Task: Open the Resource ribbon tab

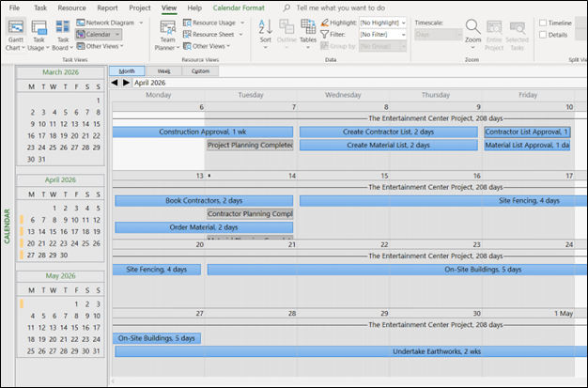Action: (71, 8)
